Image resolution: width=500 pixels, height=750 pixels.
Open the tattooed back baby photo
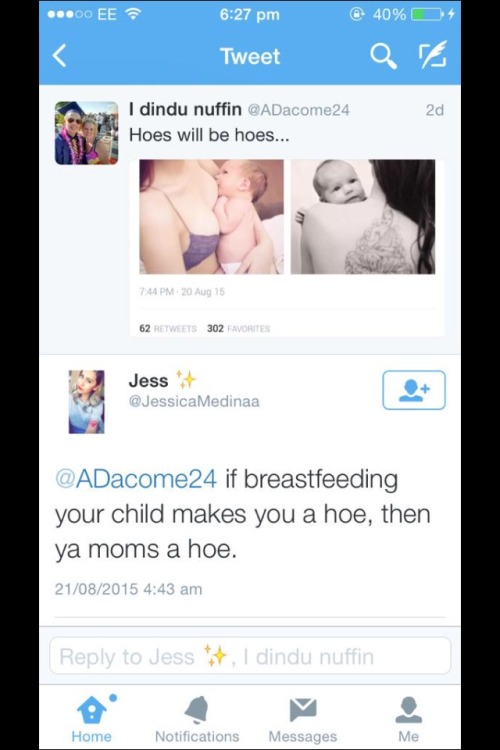363,217
